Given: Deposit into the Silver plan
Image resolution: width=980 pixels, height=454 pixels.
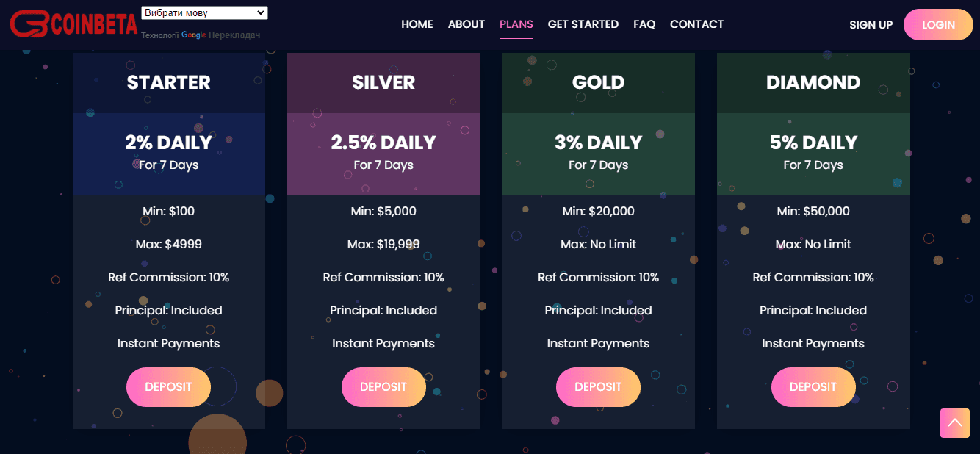Looking at the screenshot, I should [x=383, y=387].
